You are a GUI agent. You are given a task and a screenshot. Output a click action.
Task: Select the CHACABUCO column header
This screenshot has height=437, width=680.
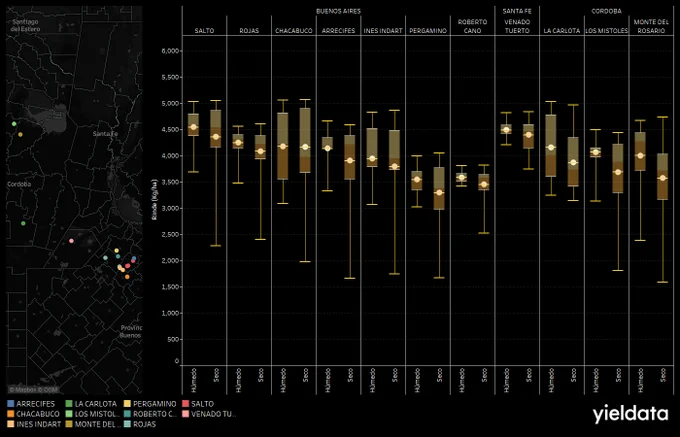(x=294, y=31)
